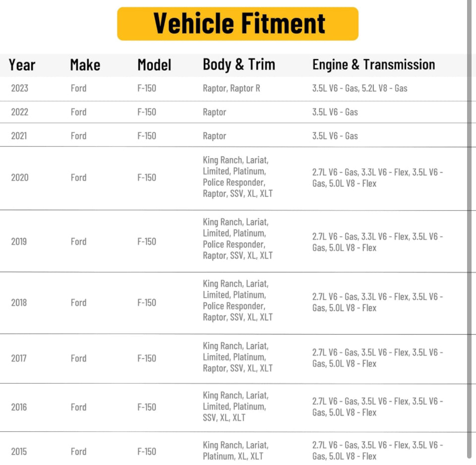476x465 pixels.
Task: Click the 2021 row's Raptor trim cell
Action: [214, 136]
